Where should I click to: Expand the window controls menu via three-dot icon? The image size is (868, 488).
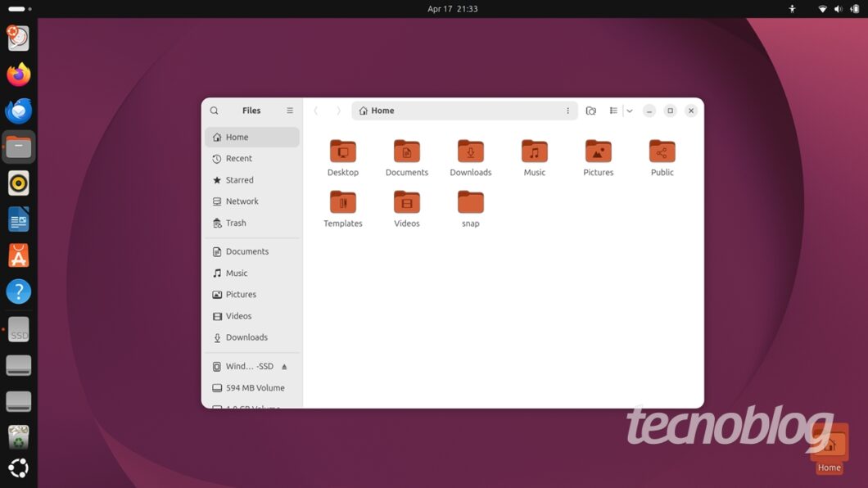[x=568, y=110]
